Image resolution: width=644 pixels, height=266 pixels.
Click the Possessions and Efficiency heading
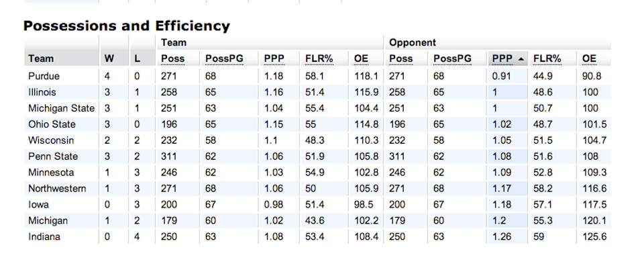point(127,26)
